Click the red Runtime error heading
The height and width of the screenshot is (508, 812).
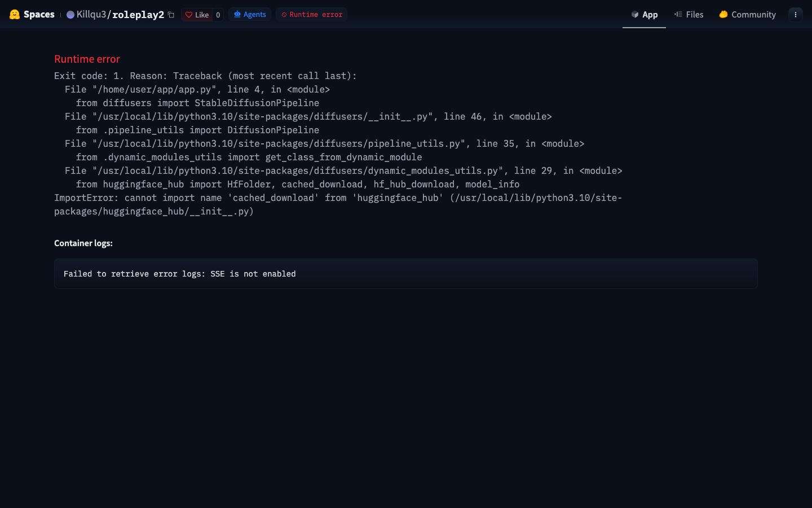pos(87,59)
